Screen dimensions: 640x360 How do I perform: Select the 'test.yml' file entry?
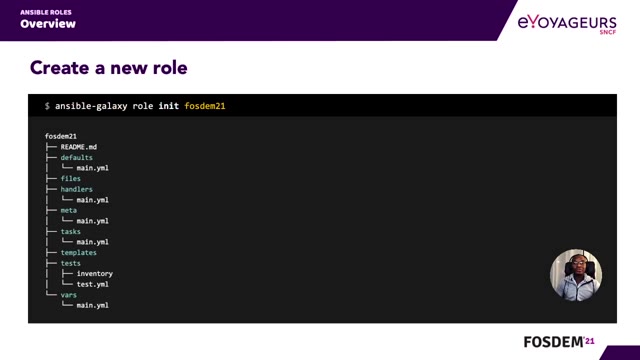(93, 284)
